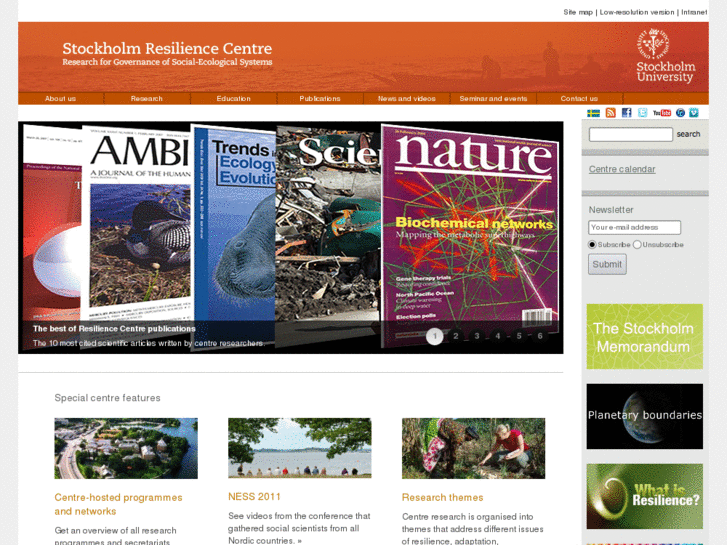Switch to the Swedish language flag icon
Screen dimensions: 727x545
click(x=593, y=113)
